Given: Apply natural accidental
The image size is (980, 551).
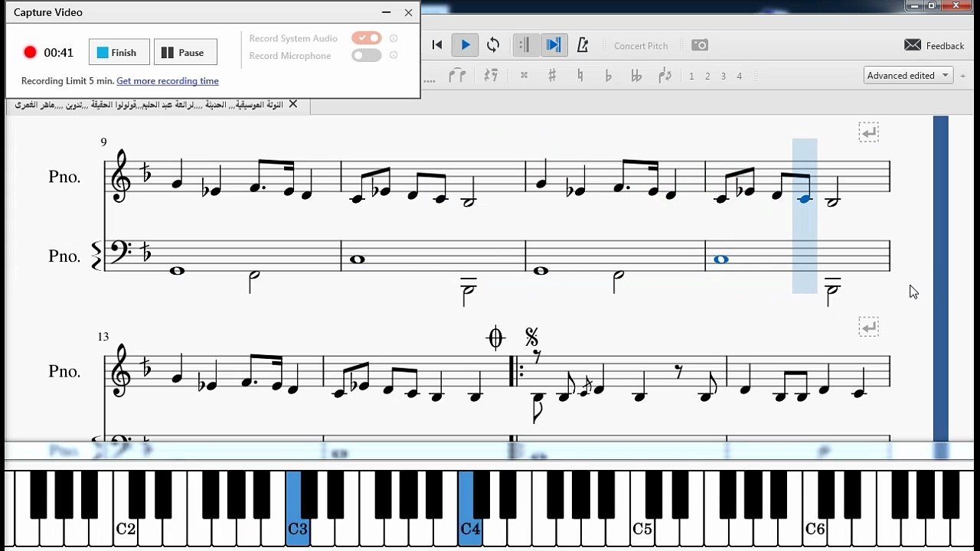Looking at the screenshot, I should [x=580, y=76].
